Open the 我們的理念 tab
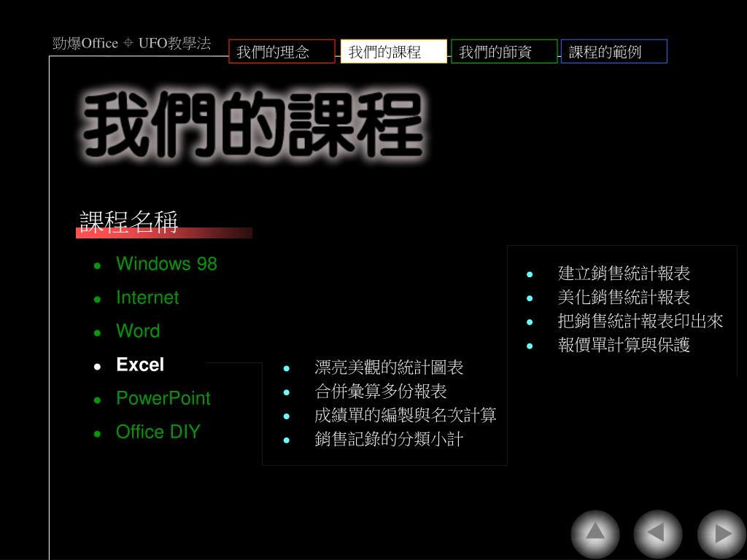Screen dimensions: 747x560 [282, 52]
